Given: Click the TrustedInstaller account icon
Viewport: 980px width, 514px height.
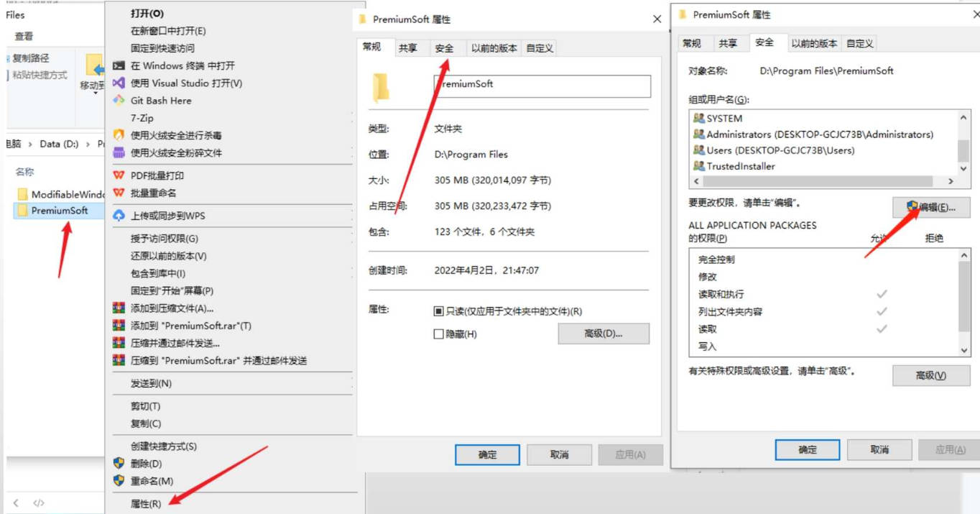Looking at the screenshot, I should pos(698,165).
